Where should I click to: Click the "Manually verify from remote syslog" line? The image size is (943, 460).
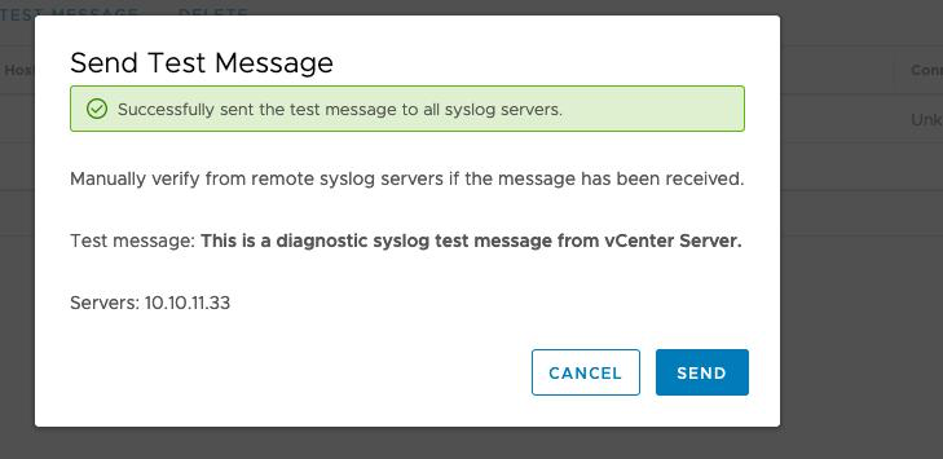tap(407, 180)
